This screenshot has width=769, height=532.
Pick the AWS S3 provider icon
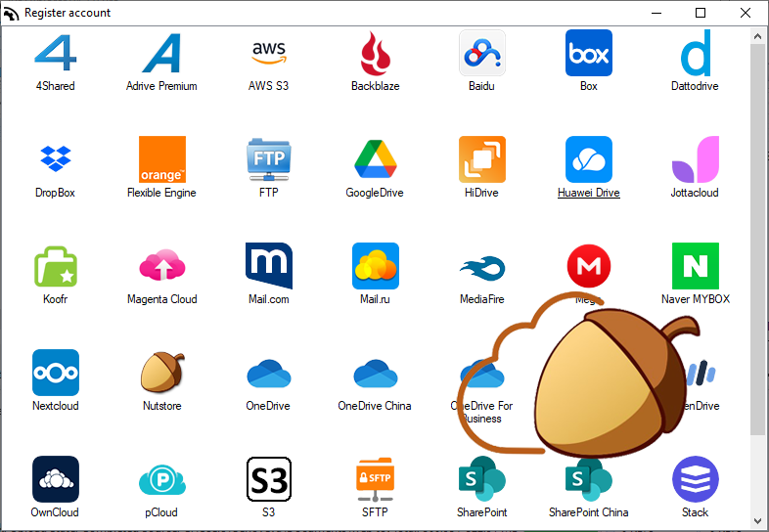click(269, 53)
